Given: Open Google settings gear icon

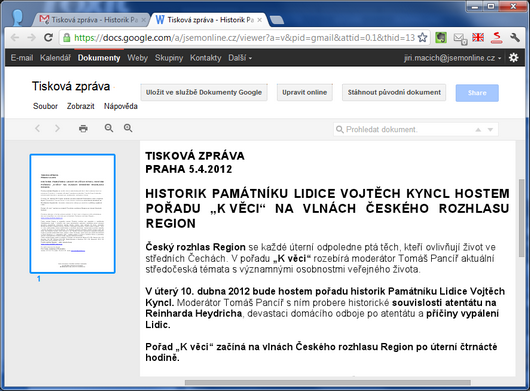Looking at the screenshot, I should point(513,58).
